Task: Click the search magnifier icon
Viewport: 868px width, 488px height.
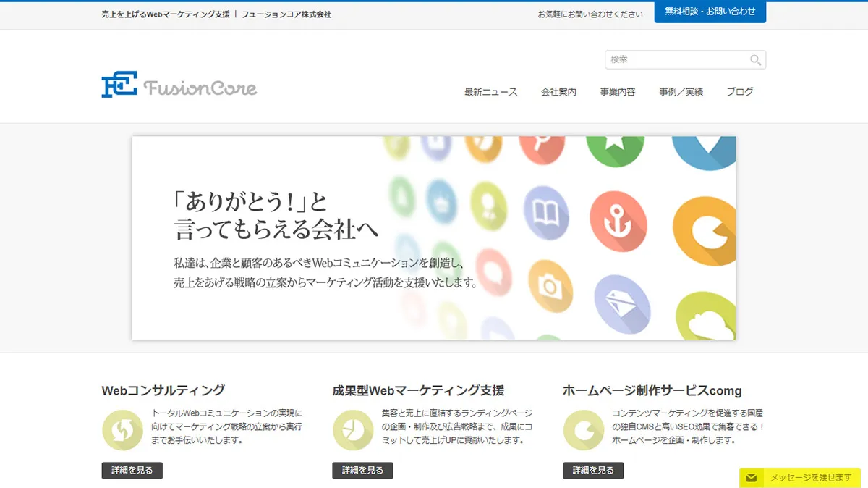Action: pos(755,60)
